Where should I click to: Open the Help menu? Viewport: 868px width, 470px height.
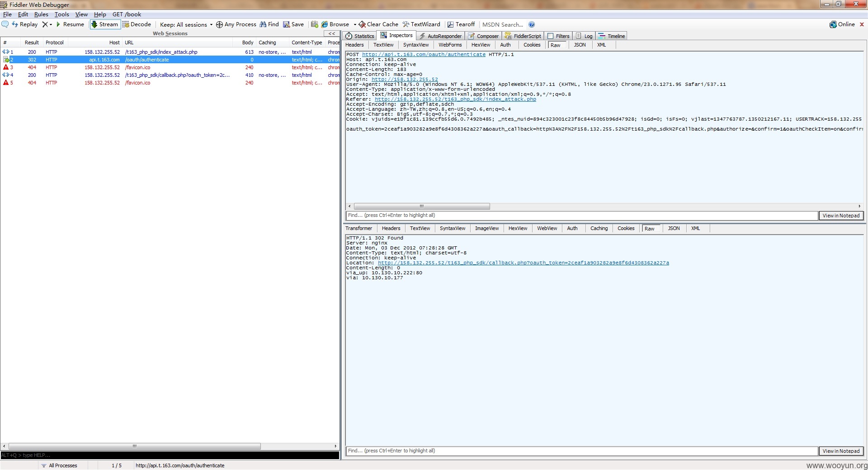[100, 14]
